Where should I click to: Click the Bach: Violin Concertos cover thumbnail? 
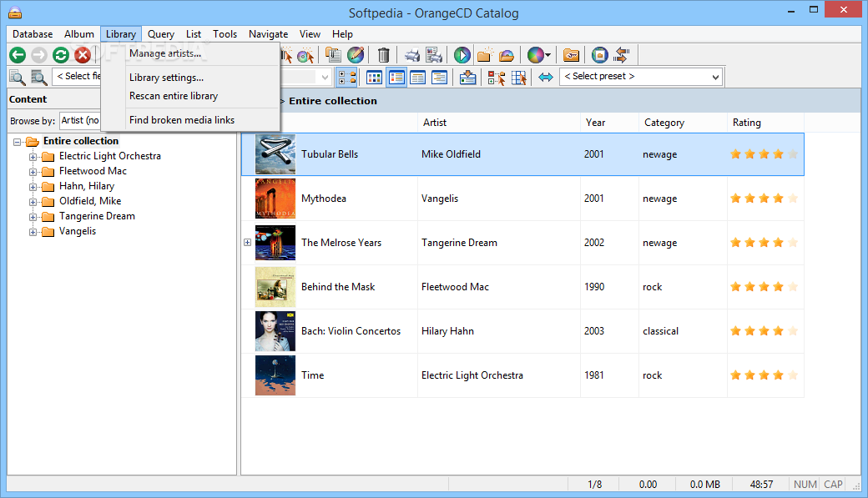275,331
